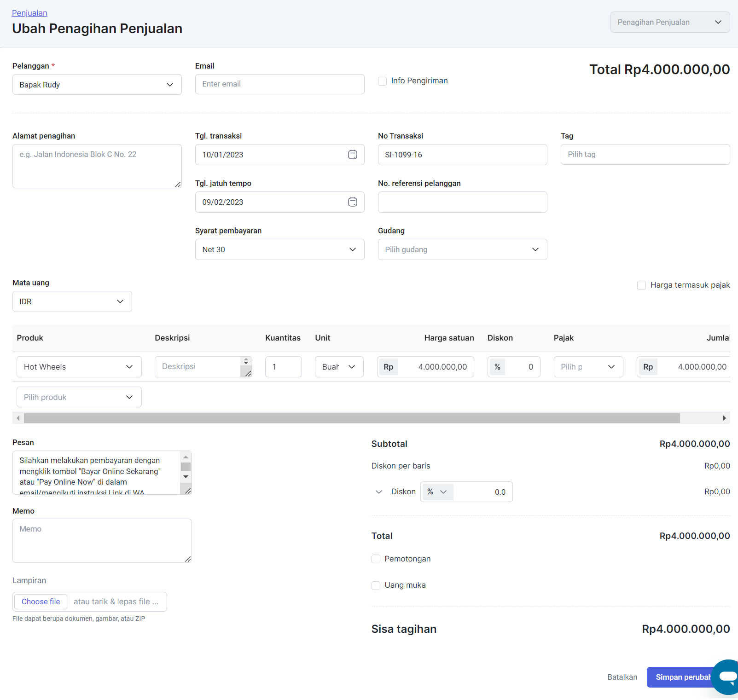The image size is (738, 700).
Task: Click the Tgl. jatuh tempo date field
Action: 280,202
